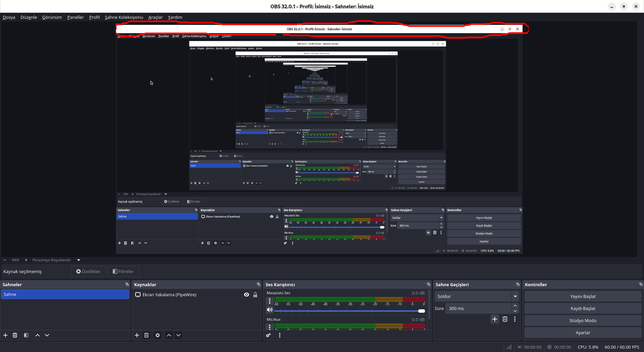Viewport: 644px width, 352px height.
Task: Enable Stüdyo Modu
Action: pos(583,320)
